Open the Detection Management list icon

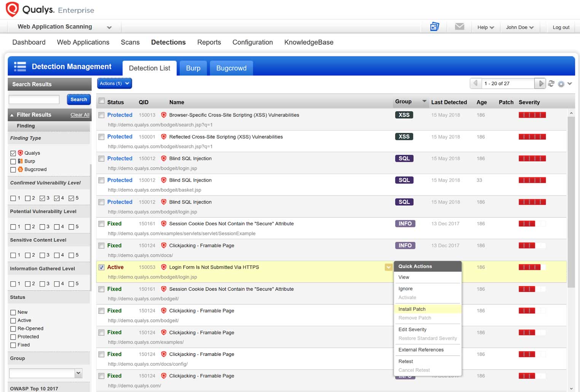pos(20,66)
